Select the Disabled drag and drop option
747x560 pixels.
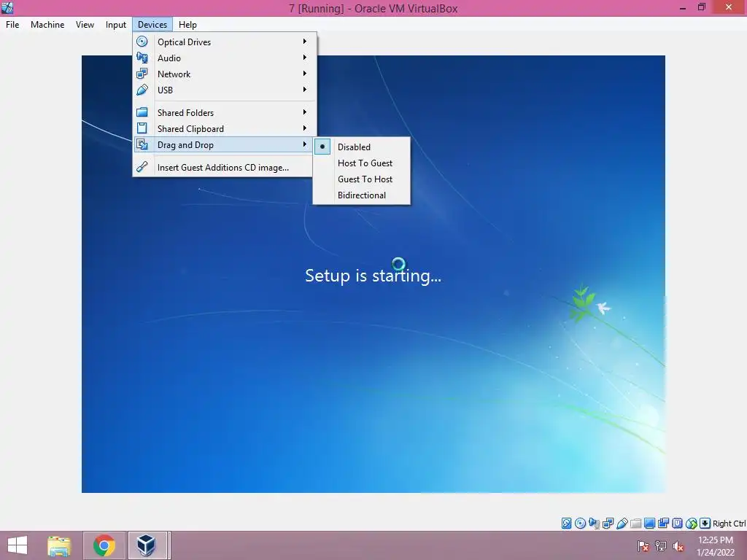[361, 147]
